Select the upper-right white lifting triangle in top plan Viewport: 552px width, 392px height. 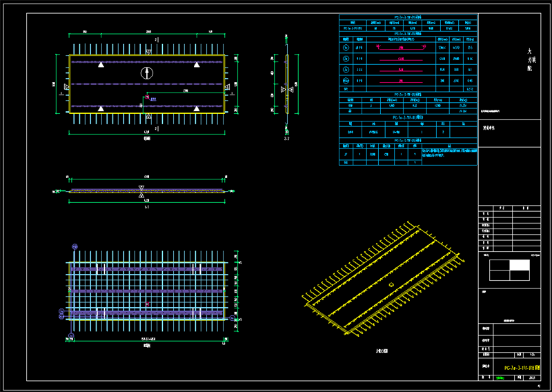coord(197,64)
